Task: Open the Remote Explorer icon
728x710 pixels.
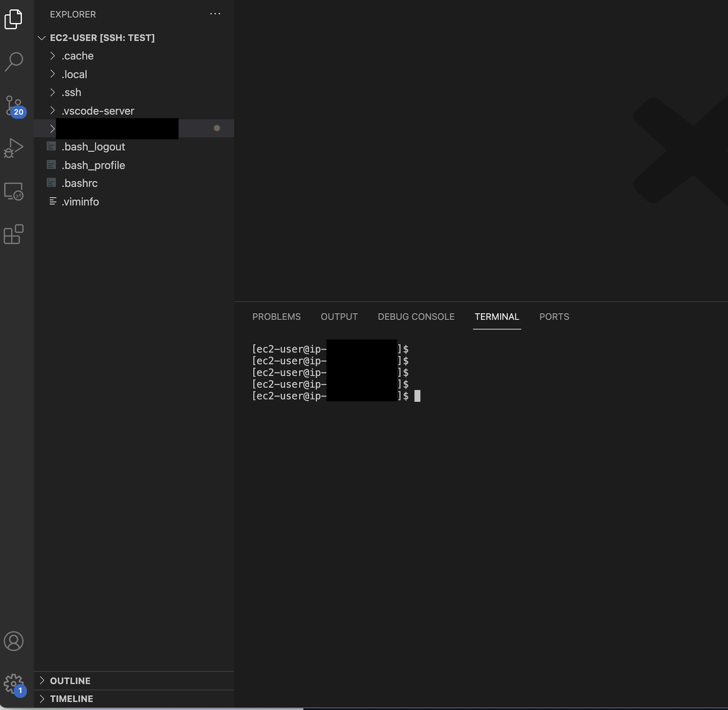Action: [14, 192]
